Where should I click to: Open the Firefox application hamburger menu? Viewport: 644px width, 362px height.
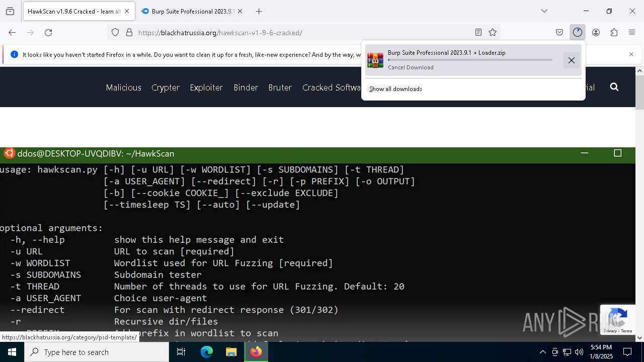[x=632, y=33]
